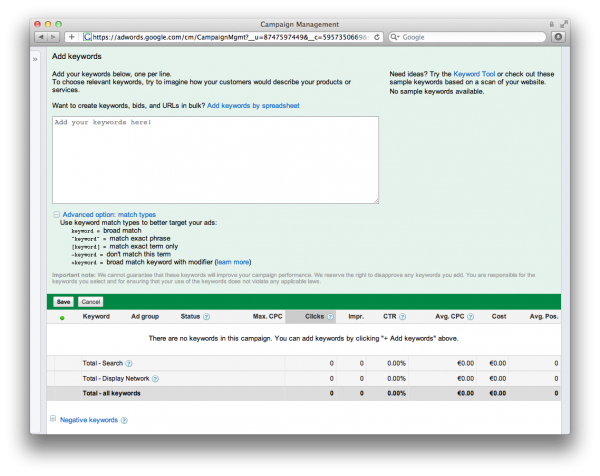Select the Total - Search row label
Viewport: 600px width, 476px height.
(103, 363)
